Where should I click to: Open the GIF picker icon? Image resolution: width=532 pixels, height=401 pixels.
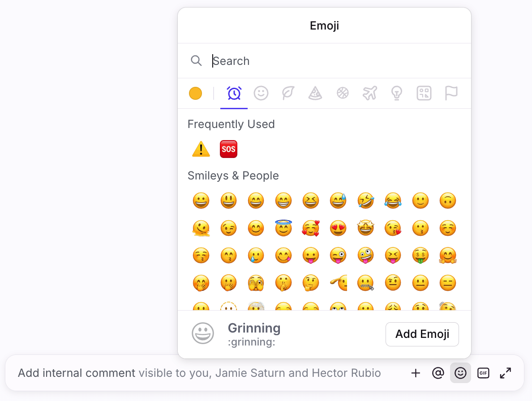click(483, 373)
